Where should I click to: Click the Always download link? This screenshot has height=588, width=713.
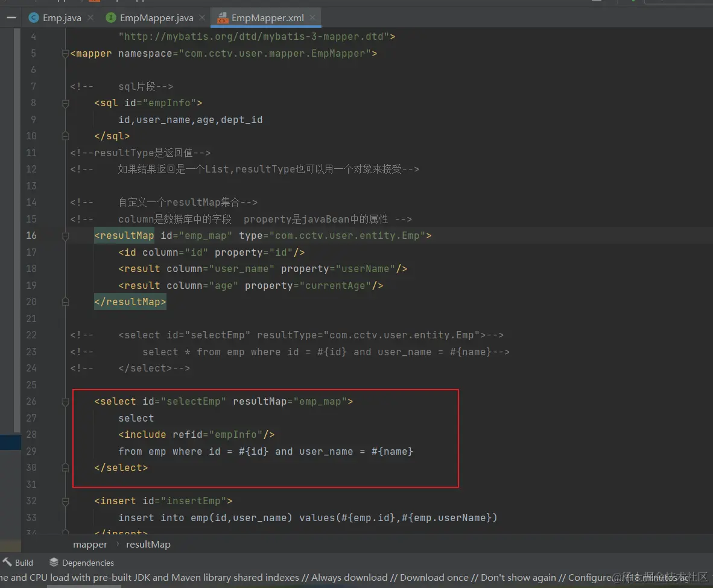point(349,578)
